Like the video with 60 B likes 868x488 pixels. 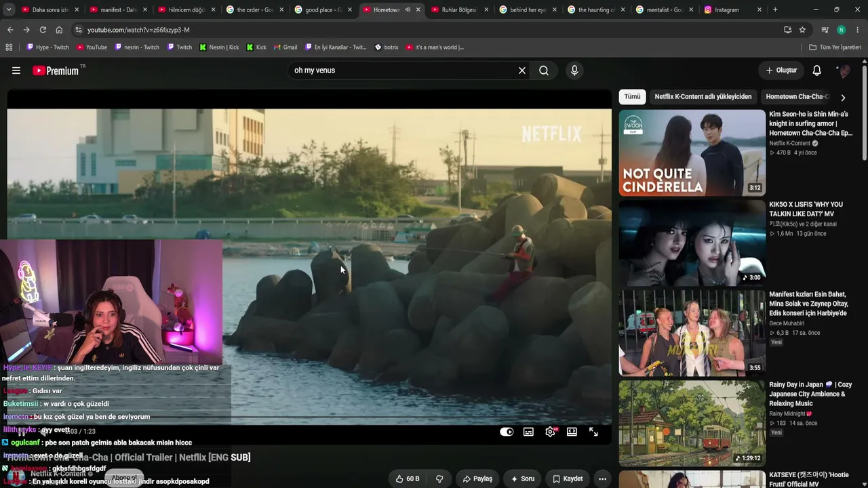(x=408, y=479)
